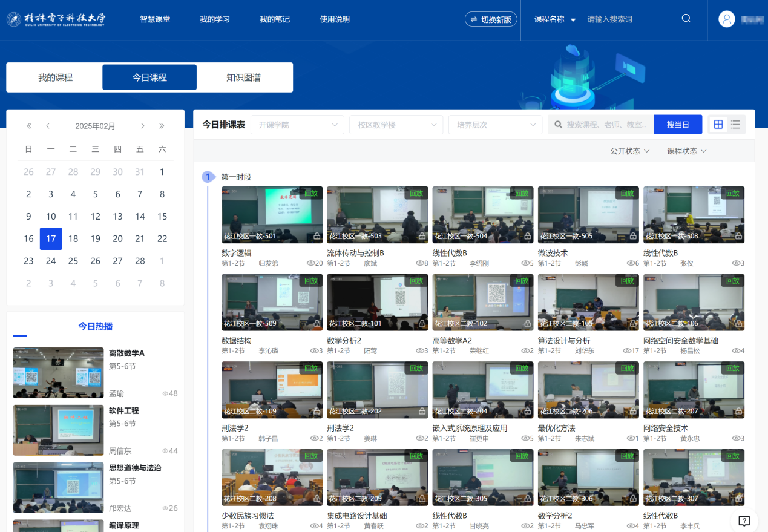The width and height of the screenshot is (768, 532).
Task: Open the 数据结构 course title
Action: (x=237, y=341)
